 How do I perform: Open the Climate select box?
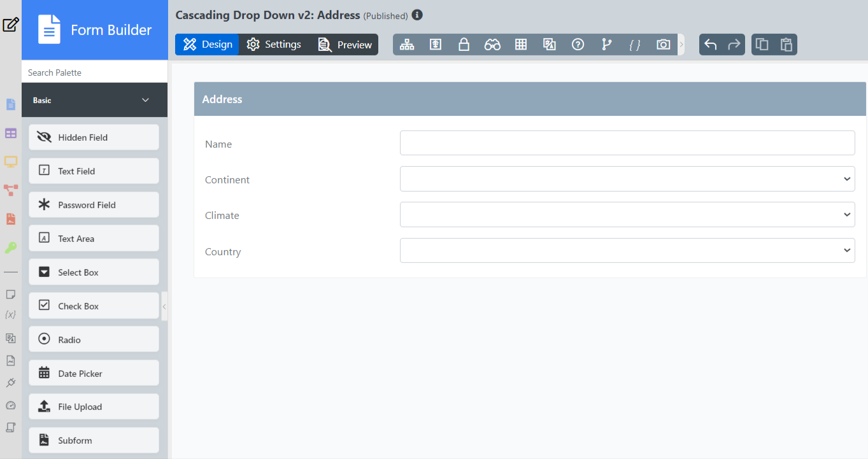(627, 215)
